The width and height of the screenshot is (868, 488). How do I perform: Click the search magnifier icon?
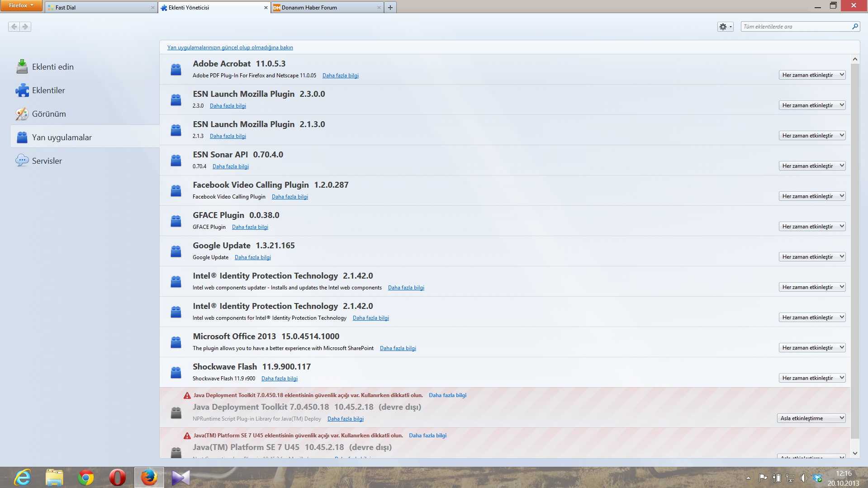(x=855, y=27)
